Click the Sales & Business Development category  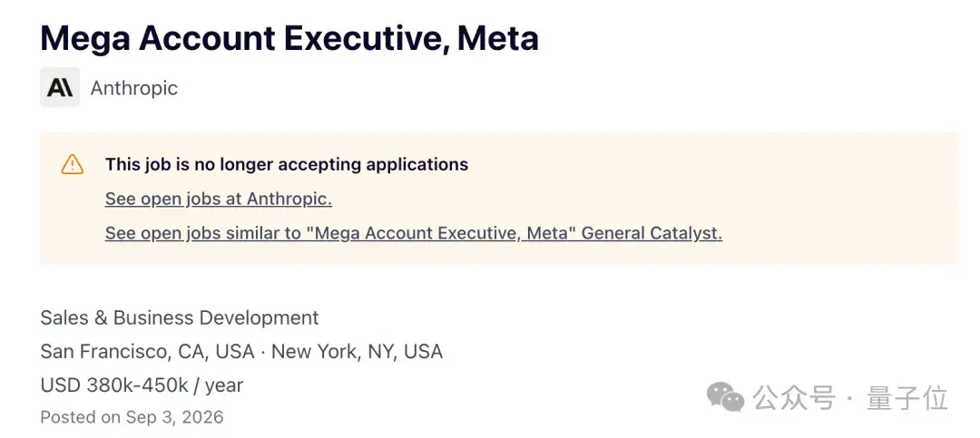pos(180,317)
